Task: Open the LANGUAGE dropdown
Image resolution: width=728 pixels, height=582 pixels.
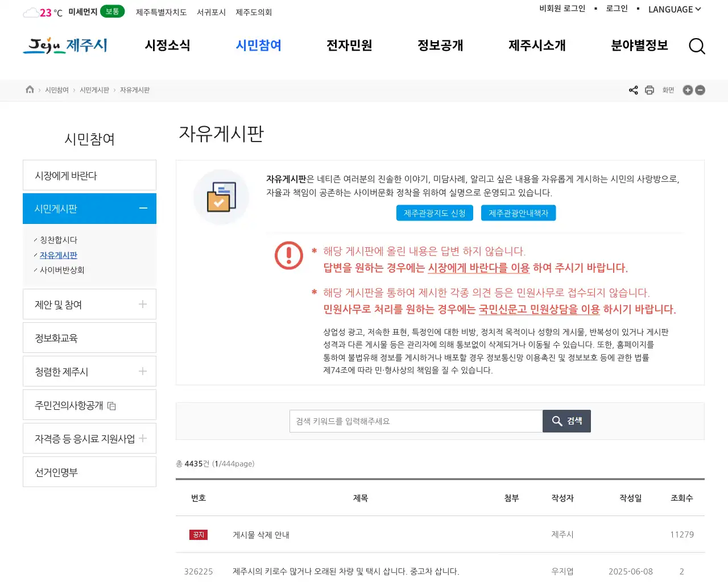Action: click(x=675, y=9)
